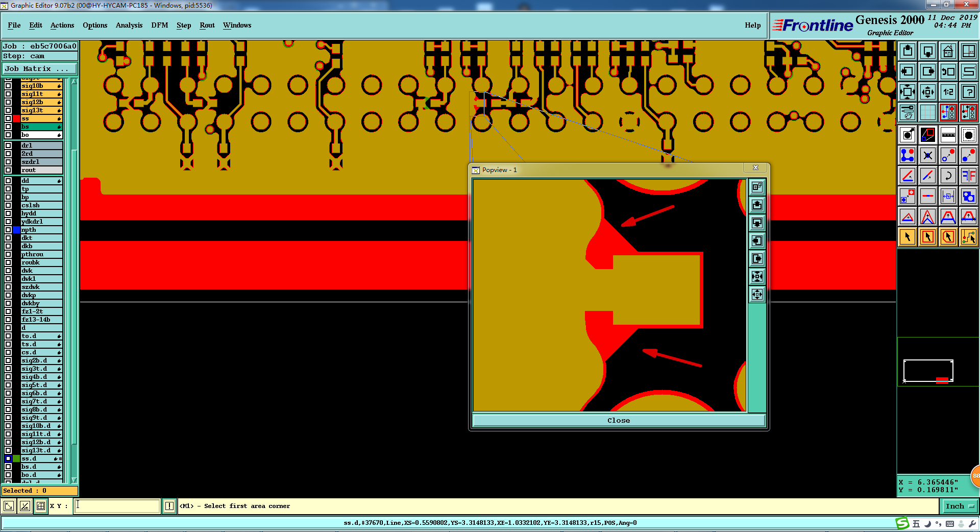Viewport: 980px width, 532px height.
Task: Select the rectangle area selection tool
Action: coord(928,237)
